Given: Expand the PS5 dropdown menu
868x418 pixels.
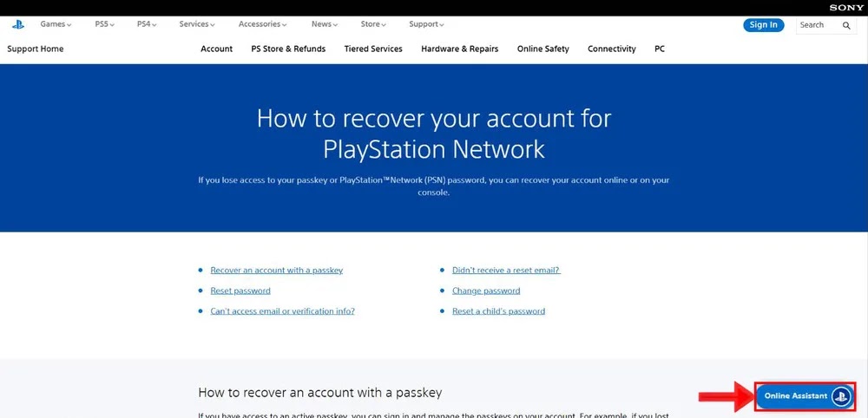Looking at the screenshot, I should pos(105,24).
